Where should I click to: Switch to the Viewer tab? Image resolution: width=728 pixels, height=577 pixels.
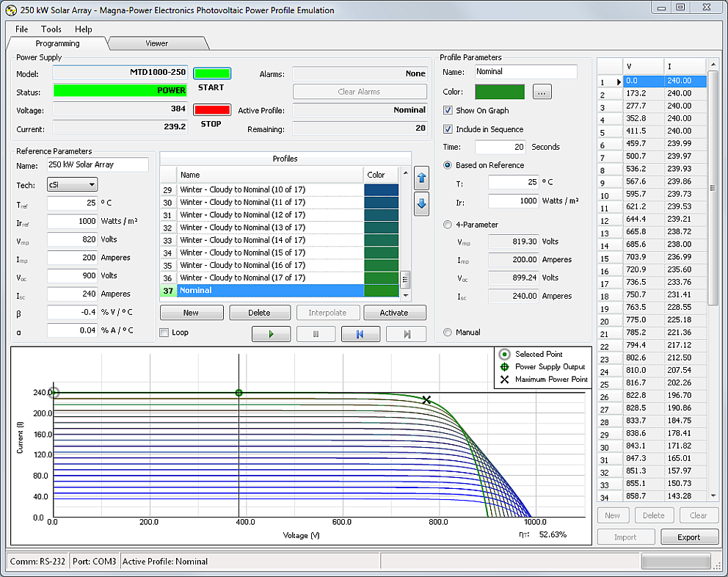coord(156,43)
